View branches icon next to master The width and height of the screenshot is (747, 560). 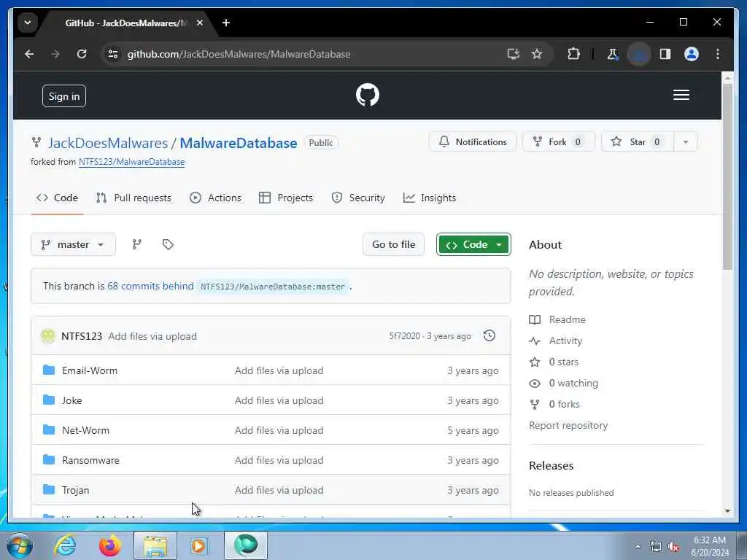coord(136,244)
